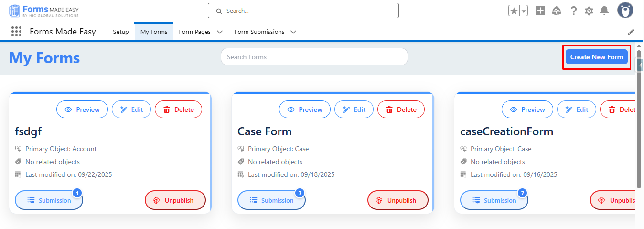Switch to the Setup tab
Image resolution: width=644 pixels, height=229 pixels.
point(121,32)
